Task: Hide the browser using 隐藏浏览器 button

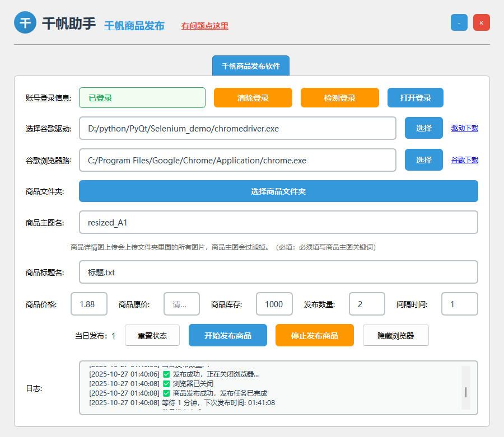Action: (395, 335)
